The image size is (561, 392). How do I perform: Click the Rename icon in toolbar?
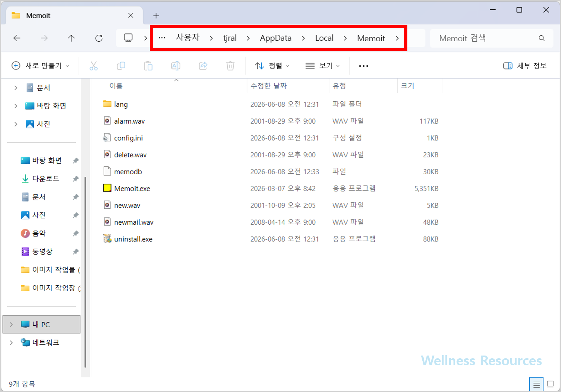176,66
